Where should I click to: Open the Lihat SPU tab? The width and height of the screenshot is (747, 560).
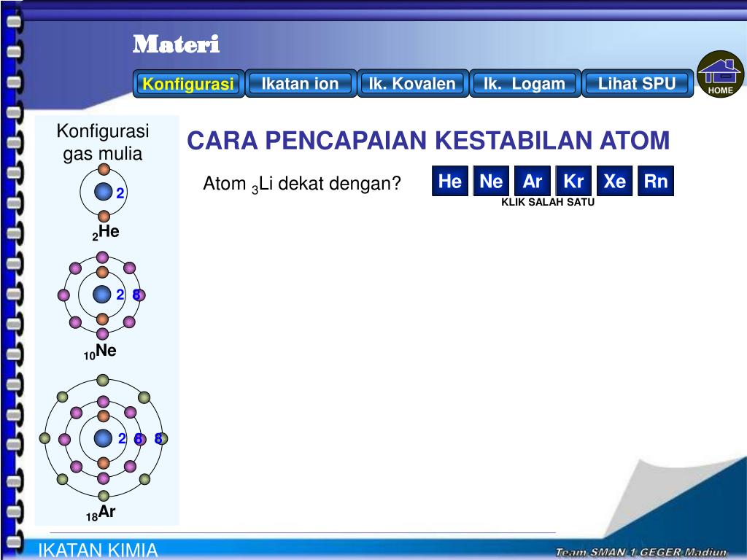click(x=638, y=84)
